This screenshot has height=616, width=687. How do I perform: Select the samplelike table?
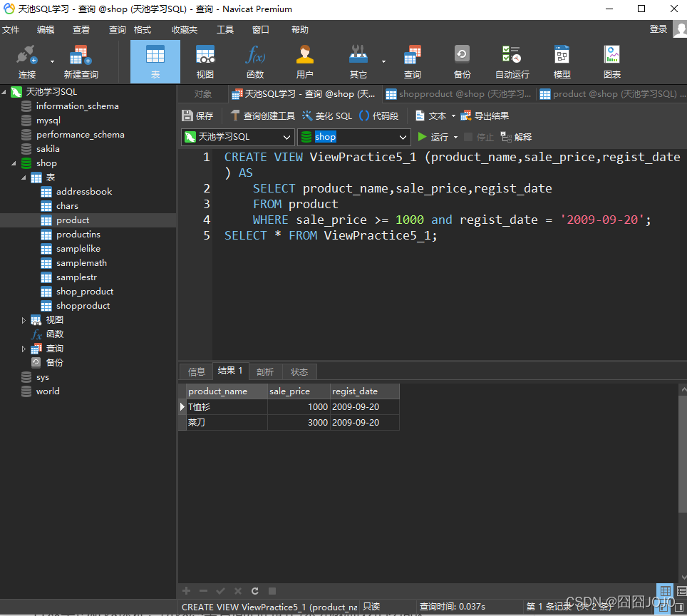point(78,249)
